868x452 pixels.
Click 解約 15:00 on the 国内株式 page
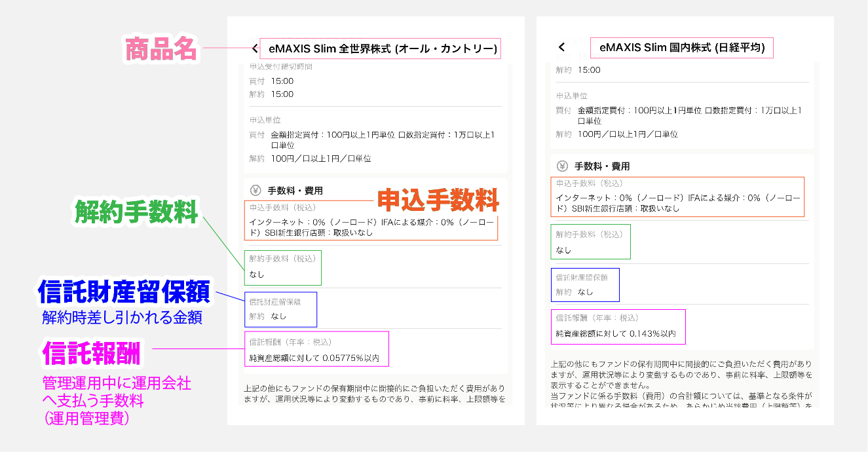pos(578,70)
